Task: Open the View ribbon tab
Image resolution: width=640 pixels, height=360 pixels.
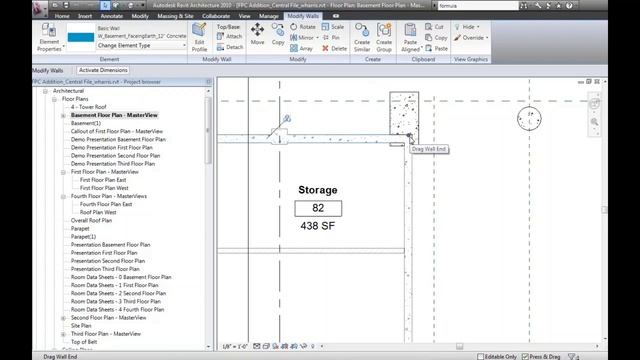Action: (x=244, y=16)
